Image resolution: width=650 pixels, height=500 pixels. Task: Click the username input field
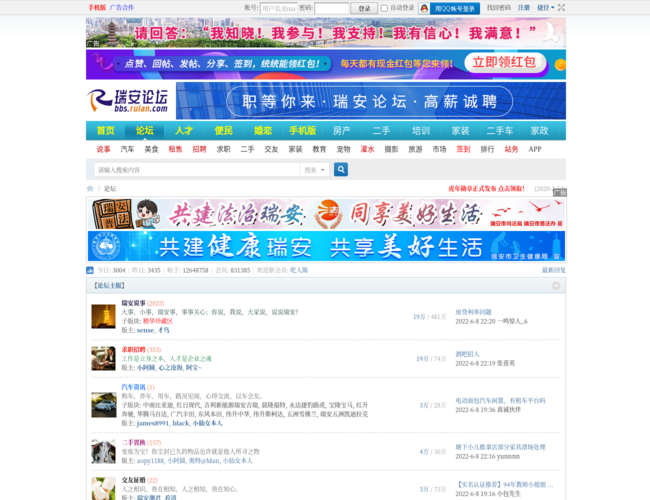[279, 8]
